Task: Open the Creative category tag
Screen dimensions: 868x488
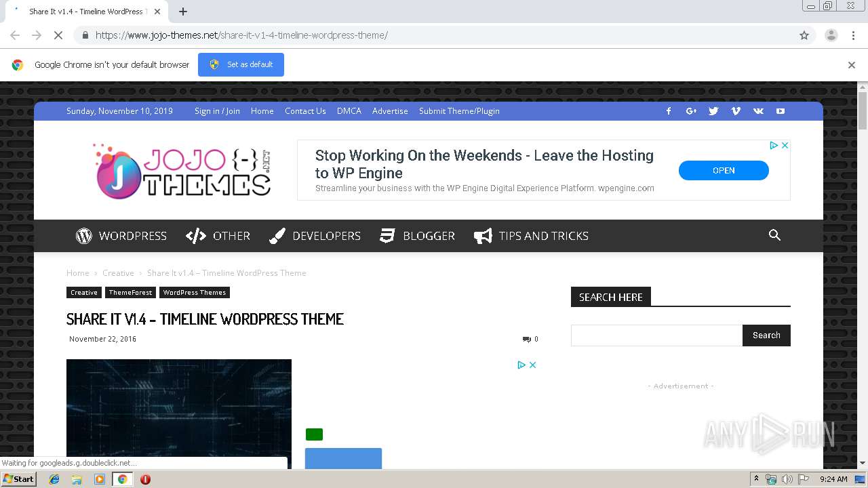Action: pyautogui.click(x=84, y=293)
